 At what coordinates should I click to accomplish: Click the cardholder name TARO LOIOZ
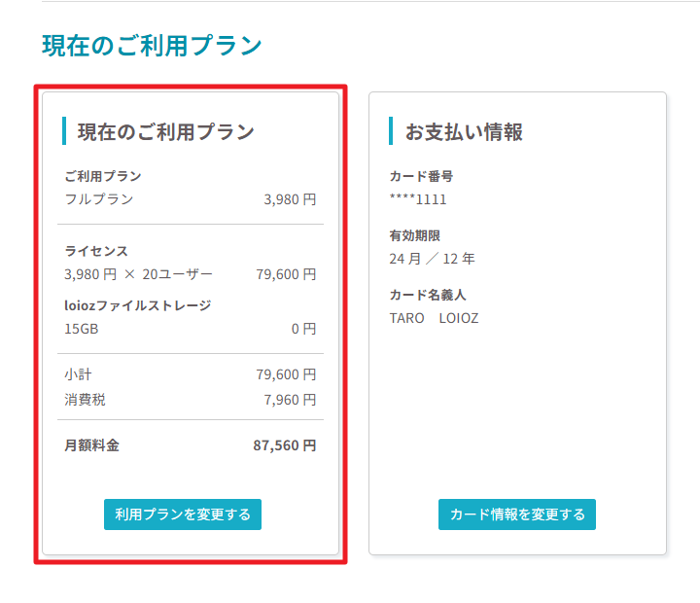point(434,318)
